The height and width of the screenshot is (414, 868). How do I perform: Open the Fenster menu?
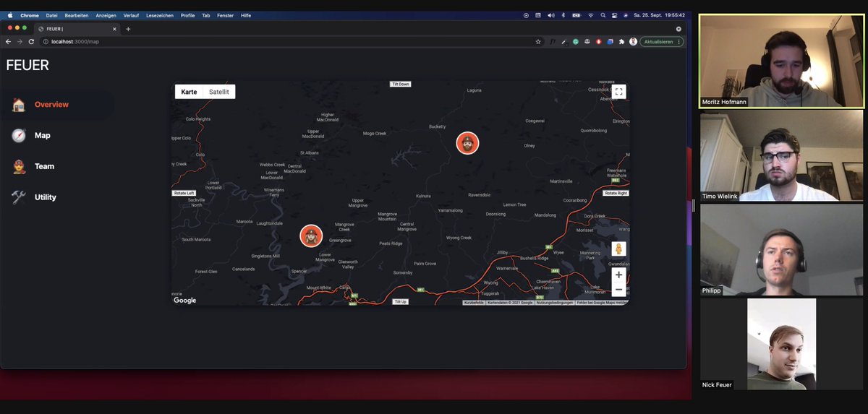[225, 15]
